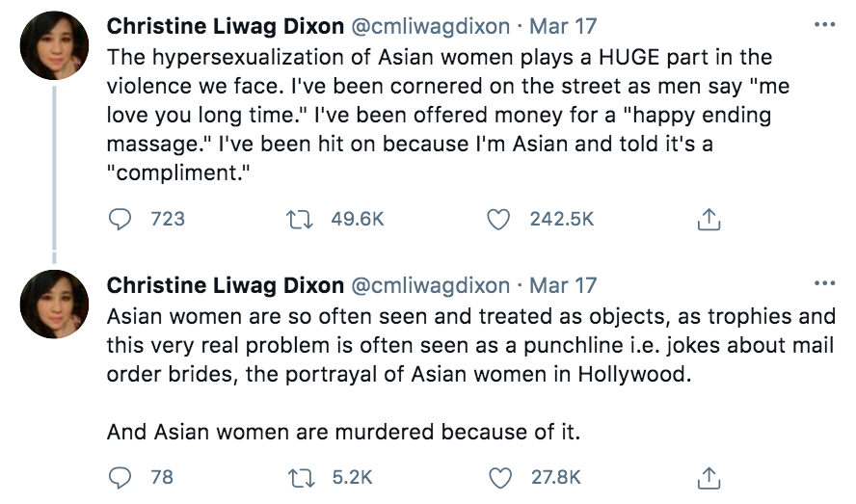856x504 pixels.
Task: Like the tweet with 242.5K likes
Action: click(497, 220)
